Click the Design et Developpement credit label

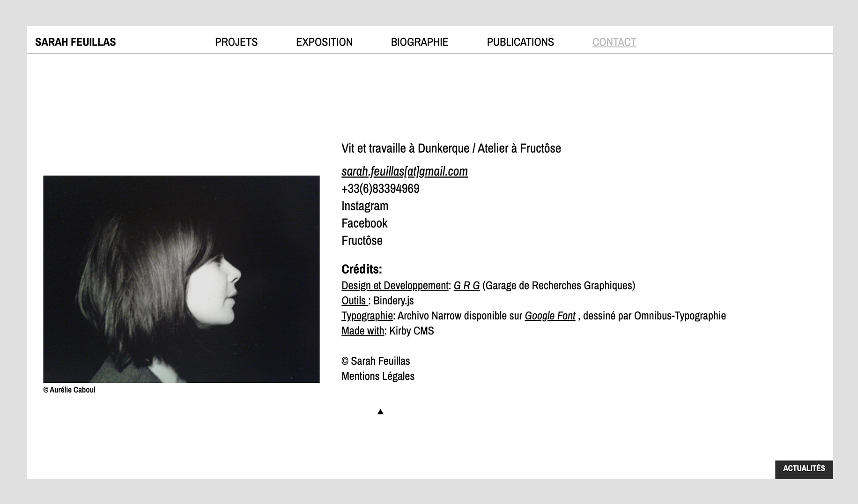(395, 285)
